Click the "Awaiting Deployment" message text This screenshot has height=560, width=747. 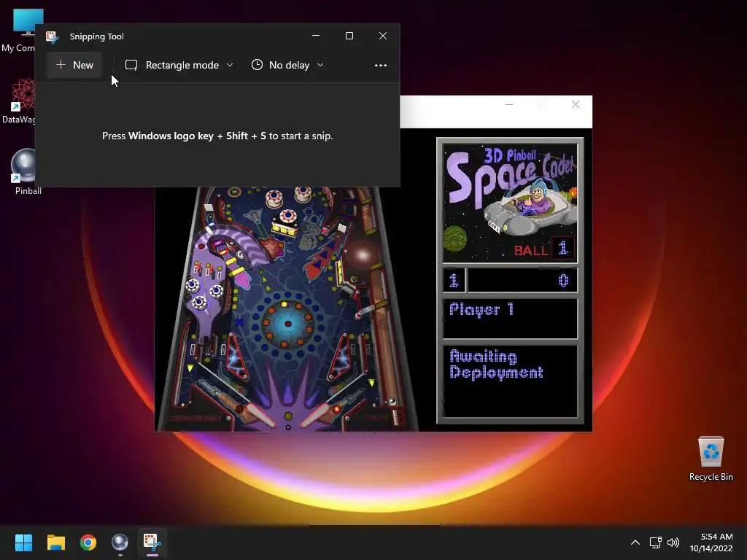(496, 365)
